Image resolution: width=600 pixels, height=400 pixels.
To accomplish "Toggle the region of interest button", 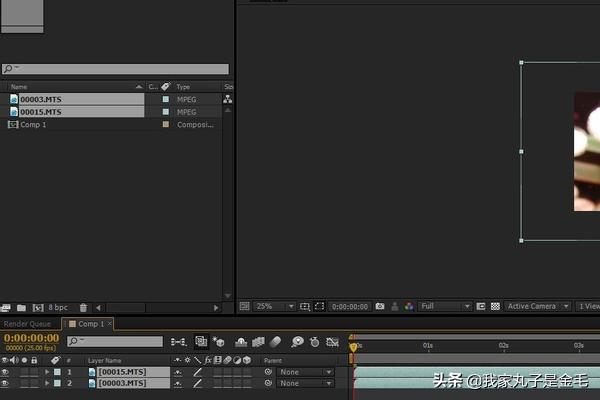I will [x=319, y=306].
